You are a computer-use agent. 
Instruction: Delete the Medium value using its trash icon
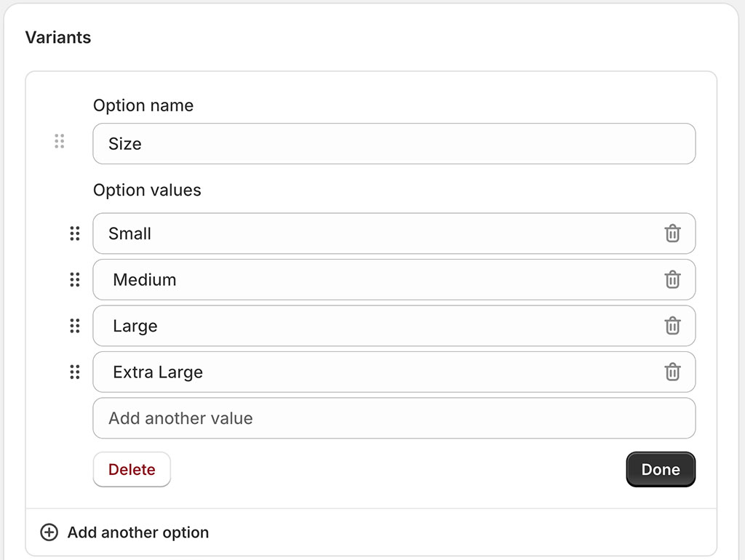coord(672,279)
